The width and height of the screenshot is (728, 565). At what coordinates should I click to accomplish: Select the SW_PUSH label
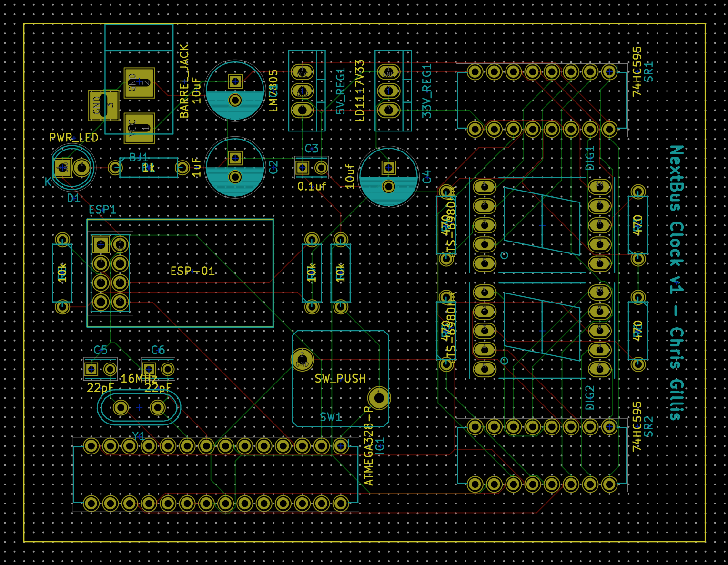340,379
